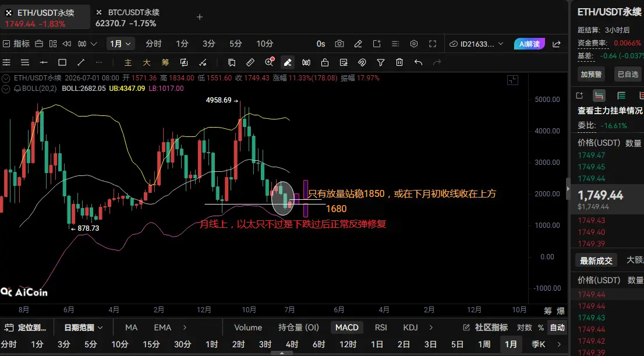Show more sub-indicators arrow after KDJ
This screenshot has width=644, height=356.
click(431, 327)
